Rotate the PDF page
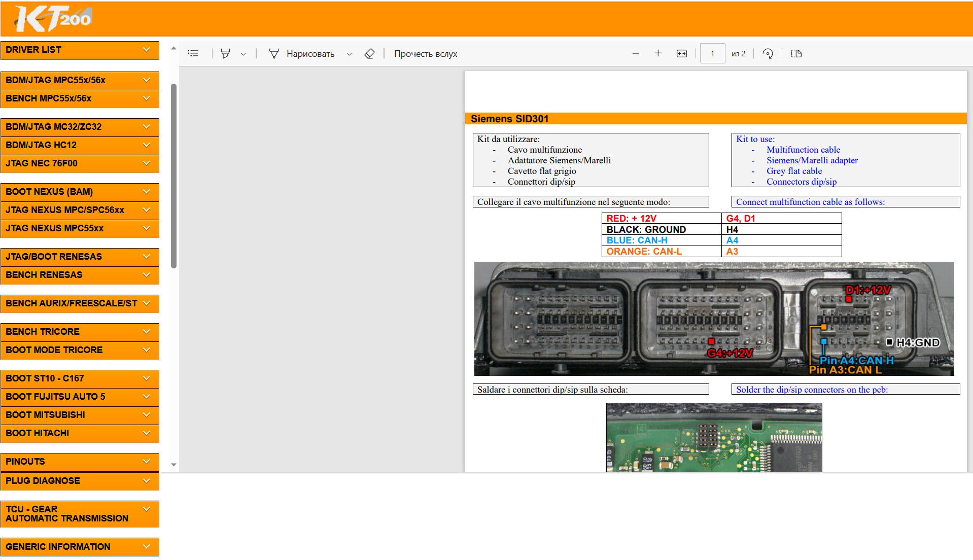 tap(768, 54)
